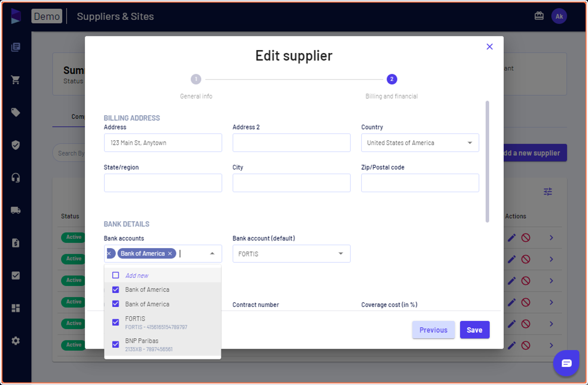Click the Address input field
Image resolution: width=588 pixels, height=385 pixels.
click(163, 143)
